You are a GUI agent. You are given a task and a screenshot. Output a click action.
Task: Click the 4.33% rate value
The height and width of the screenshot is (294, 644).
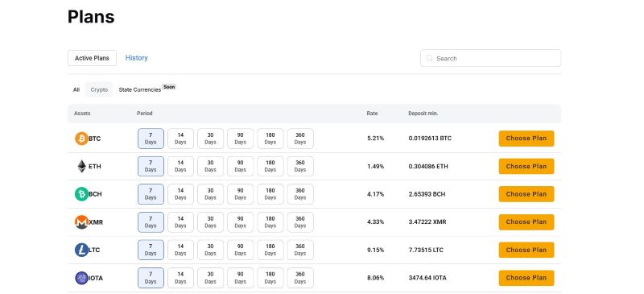375,222
